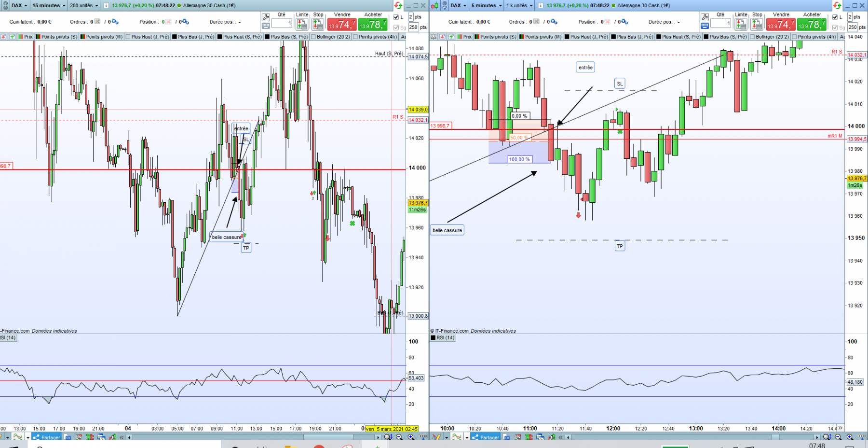This screenshot has height=448, width=868.
Task: Click red down-arrow icon on right indicator bar
Action: point(442,37)
